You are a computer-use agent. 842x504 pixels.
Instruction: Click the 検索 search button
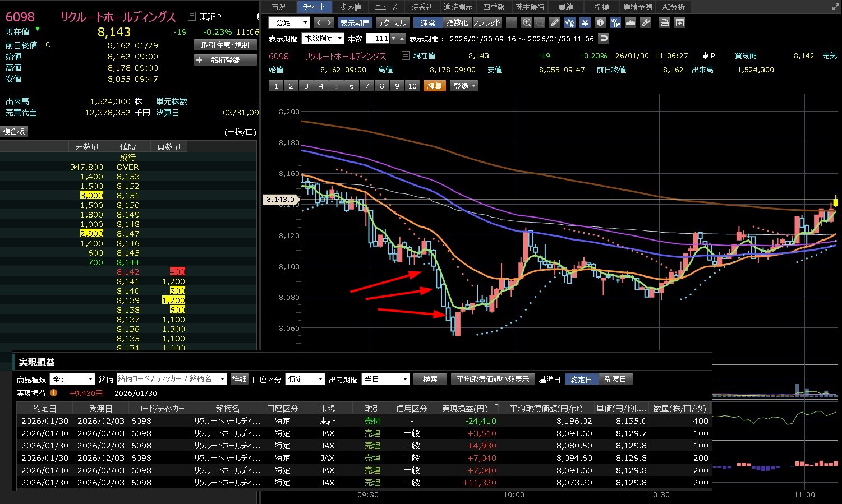coord(430,380)
